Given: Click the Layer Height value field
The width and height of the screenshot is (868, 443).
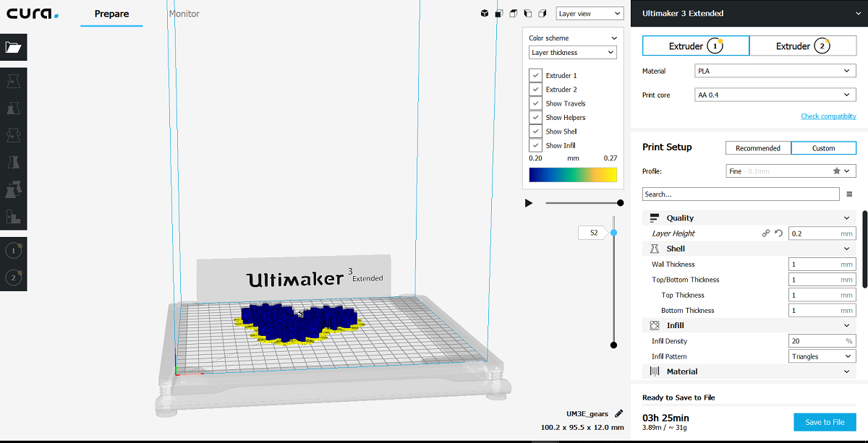Looking at the screenshot, I should point(822,233).
